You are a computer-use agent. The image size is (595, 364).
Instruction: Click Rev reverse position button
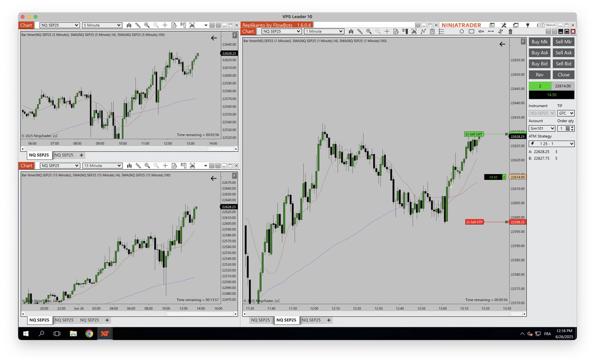(x=539, y=74)
